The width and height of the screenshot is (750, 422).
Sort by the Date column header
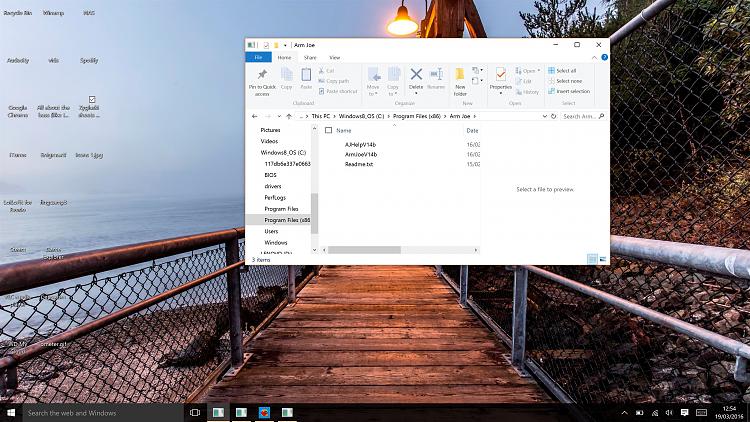[x=472, y=130]
